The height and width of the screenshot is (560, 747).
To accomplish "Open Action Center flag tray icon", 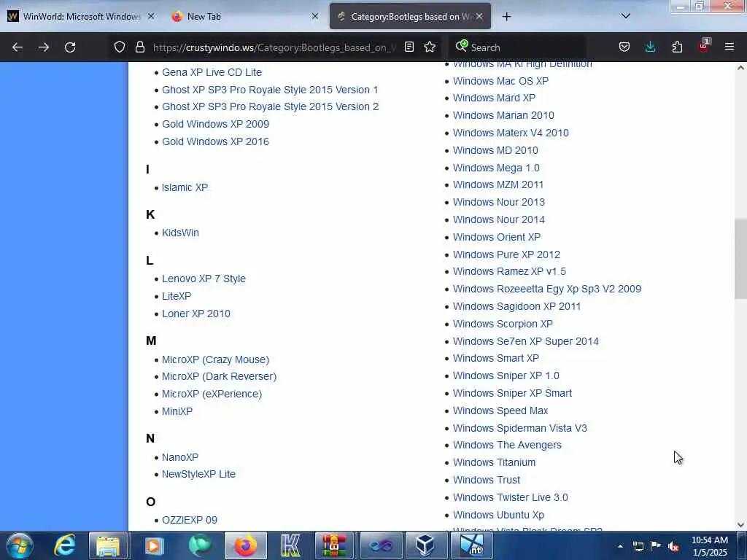I will [656, 546].
